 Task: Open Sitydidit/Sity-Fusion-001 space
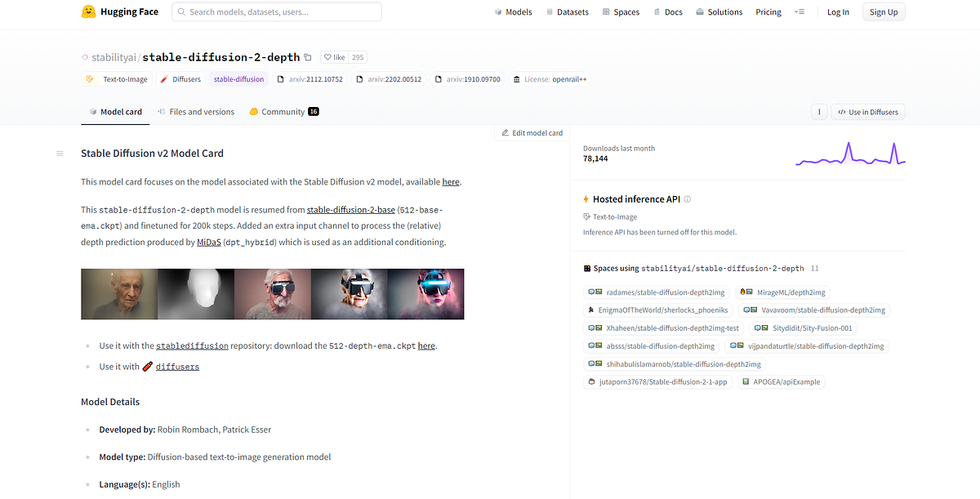point(804,328)
